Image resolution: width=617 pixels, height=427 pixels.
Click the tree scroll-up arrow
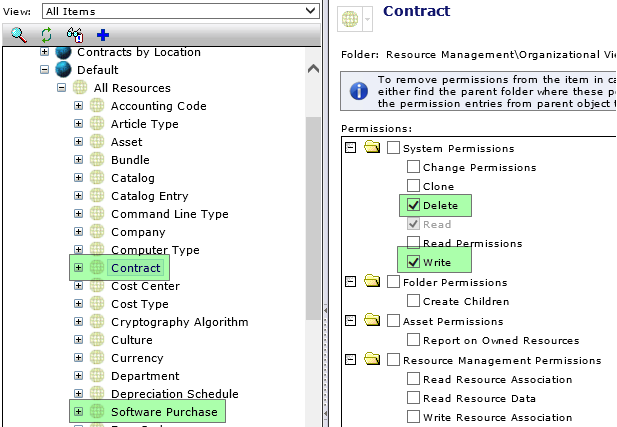[x=313, y=69]
